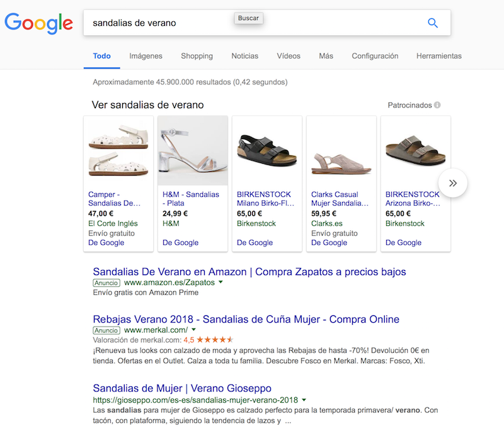Viewport: 504px width, 433px height.
Task: Expand dropdown arrow next to www.merkal.com/
Action: tap(193, 330)
